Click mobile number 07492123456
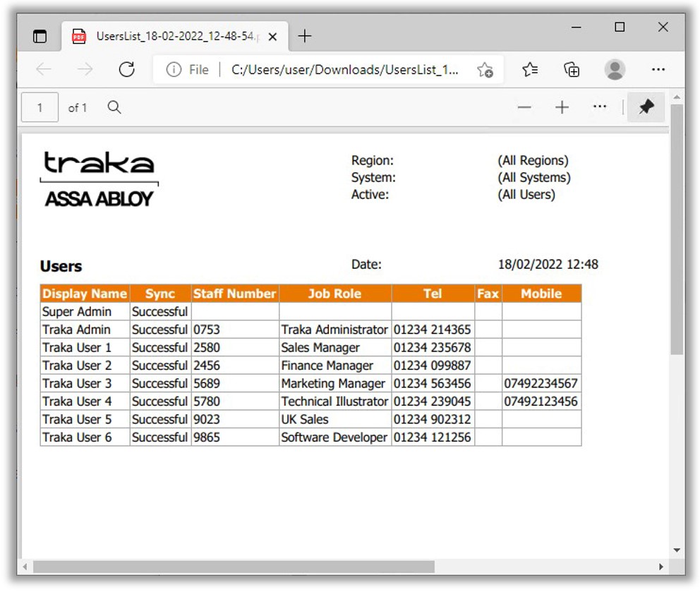The height and width of the screenshot is (592, 700). pyautogui.click(x=541, y=401)
